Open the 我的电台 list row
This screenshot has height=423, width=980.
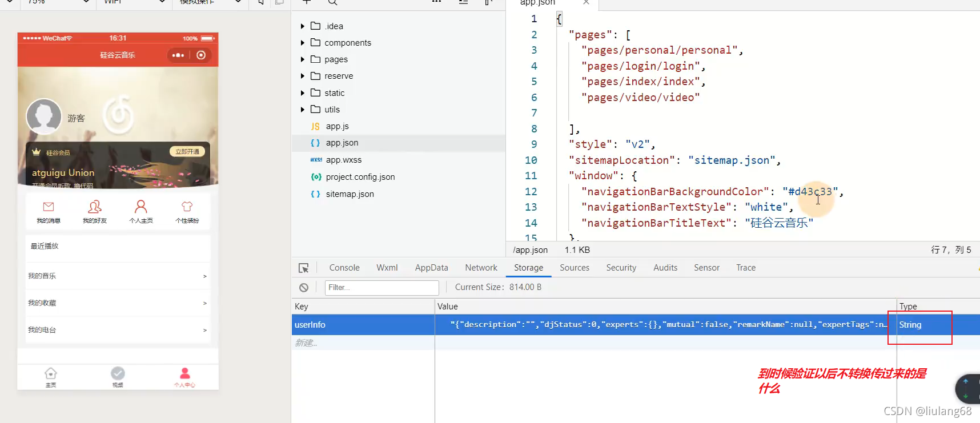pos(118,330)
